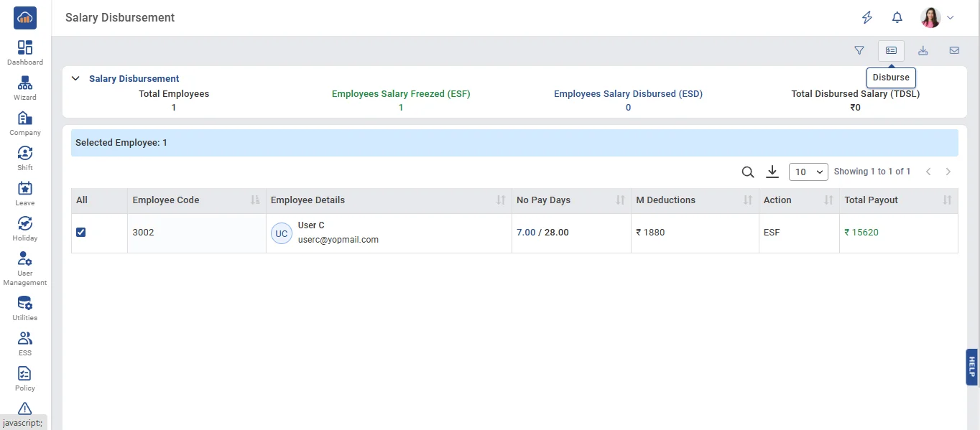
Task: Click the userc@yopmail.com employee email
Action: tap(338, 240)
